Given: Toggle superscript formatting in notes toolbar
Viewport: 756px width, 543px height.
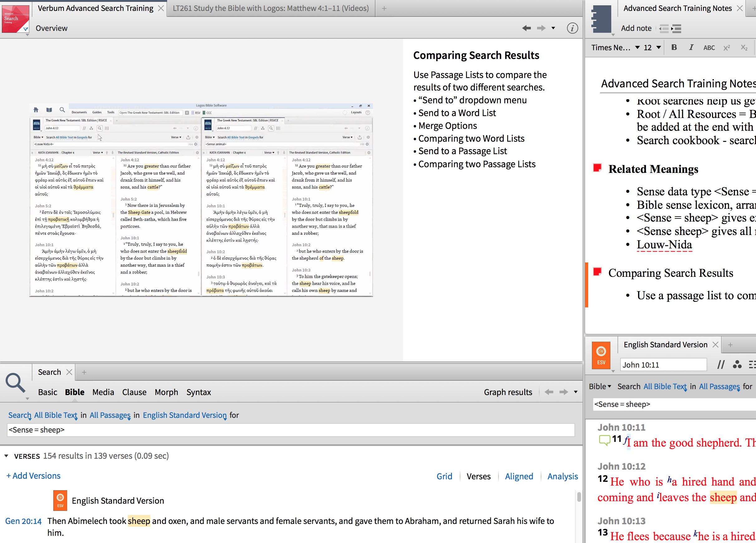Looking at the screenshot, I should click(x=727, y=48).
